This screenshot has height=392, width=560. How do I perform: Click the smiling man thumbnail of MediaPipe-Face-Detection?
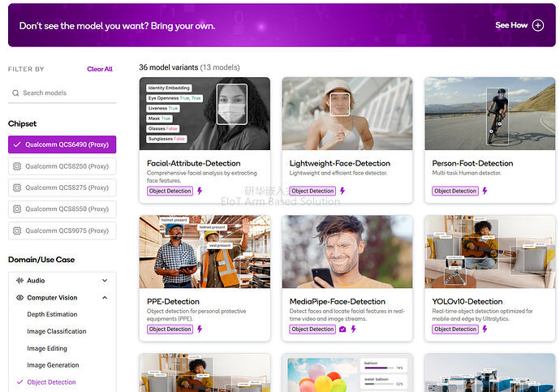(x=347, y=252)
